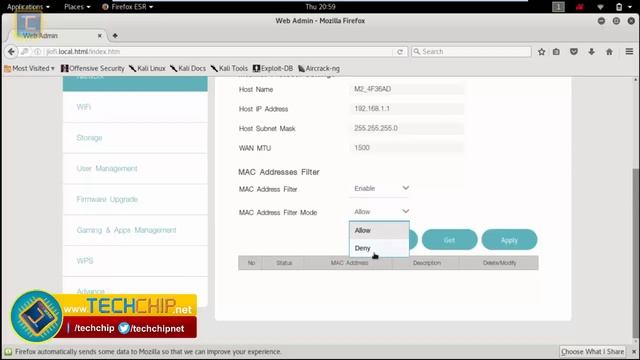Viewport: 640px width, 360px height.
Task: Open the downloads arrow icon
Action: click(591, 52)
